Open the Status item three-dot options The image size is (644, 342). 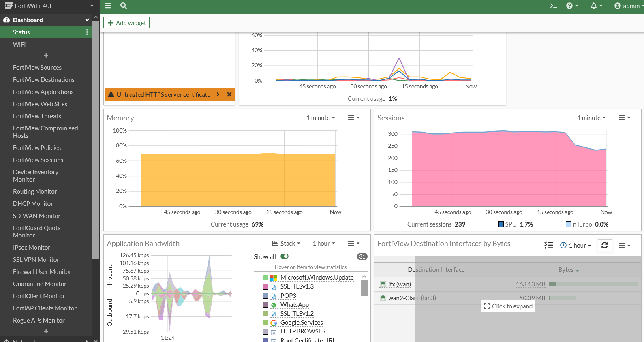[x=87, y=32]
